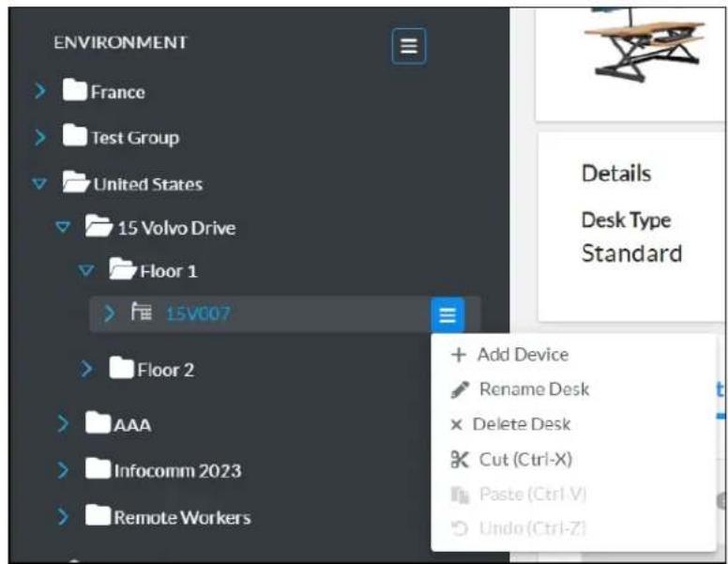Click the Floor 1 open folder icon
Screen dimensions: 728x564
pyautogui.click(x=123, y=268)
